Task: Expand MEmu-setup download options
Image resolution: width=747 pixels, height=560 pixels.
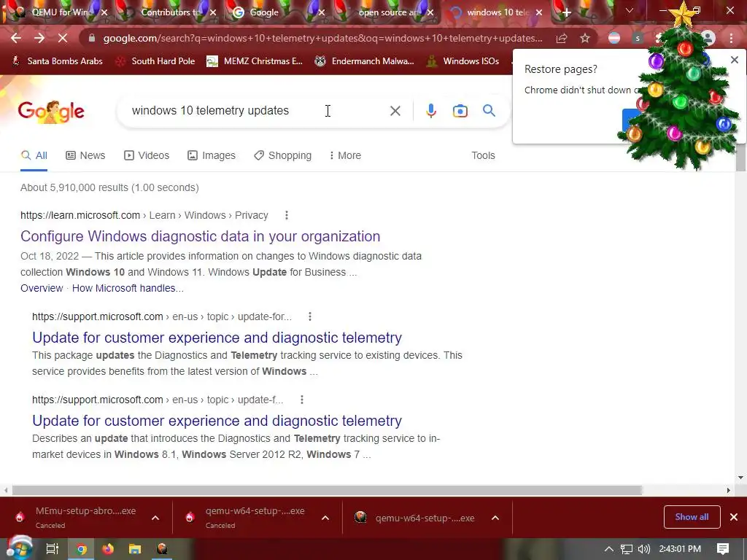Action: (155, 518)
